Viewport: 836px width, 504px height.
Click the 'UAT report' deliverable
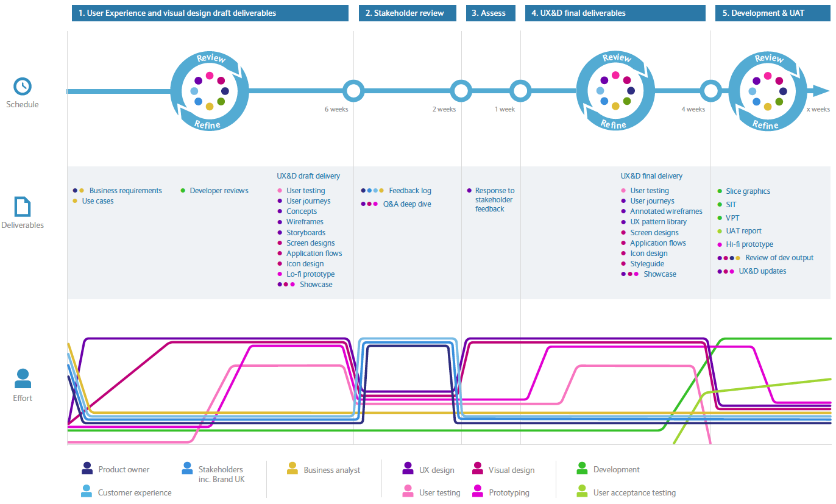click(744, 231)
